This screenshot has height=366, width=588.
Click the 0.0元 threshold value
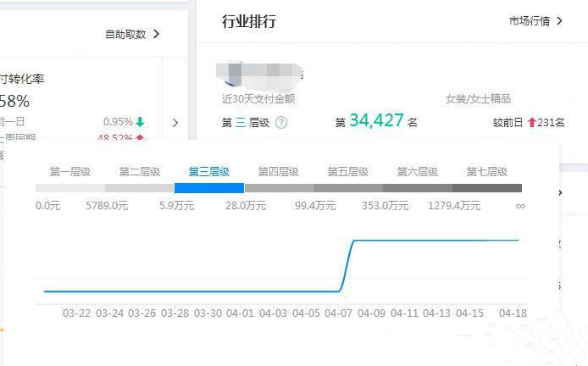click(48, 206)
